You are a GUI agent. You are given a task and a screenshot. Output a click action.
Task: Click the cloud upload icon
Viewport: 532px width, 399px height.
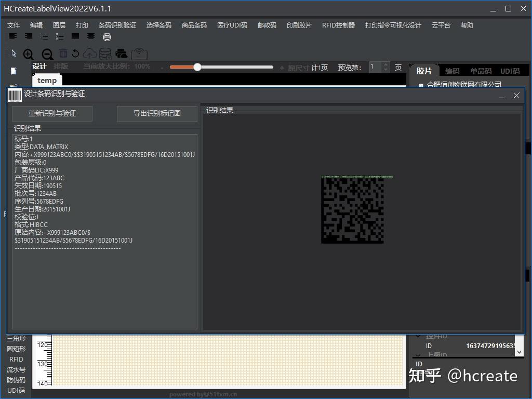click(x=89, y=54)
